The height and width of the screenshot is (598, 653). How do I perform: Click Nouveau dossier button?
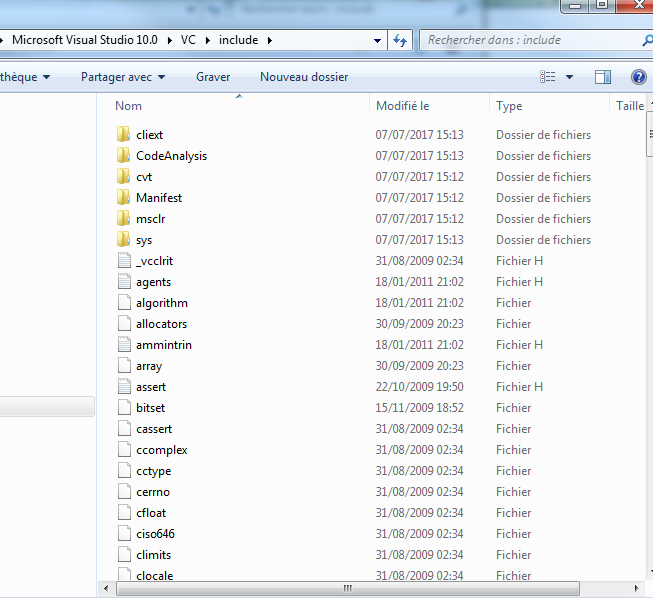point(304,77)
